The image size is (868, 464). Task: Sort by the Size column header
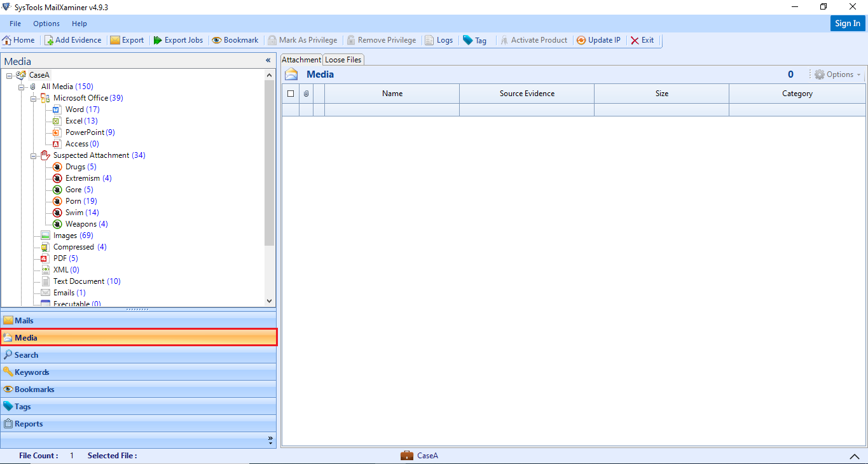(662, 94)
